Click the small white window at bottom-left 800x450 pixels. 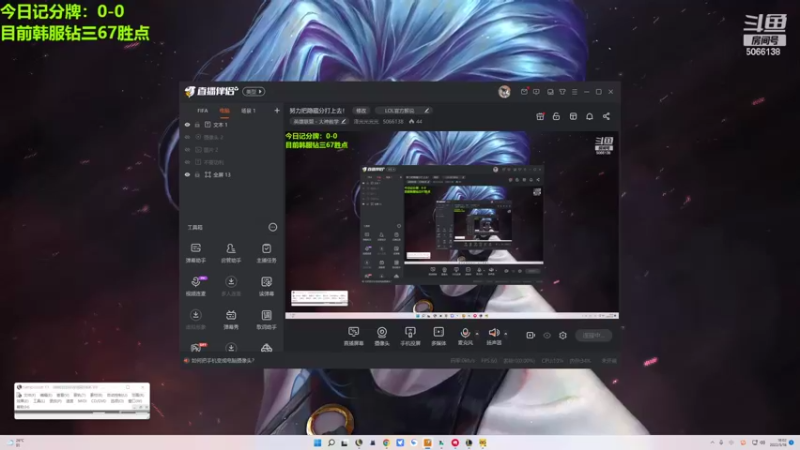(x=82, y=401)
